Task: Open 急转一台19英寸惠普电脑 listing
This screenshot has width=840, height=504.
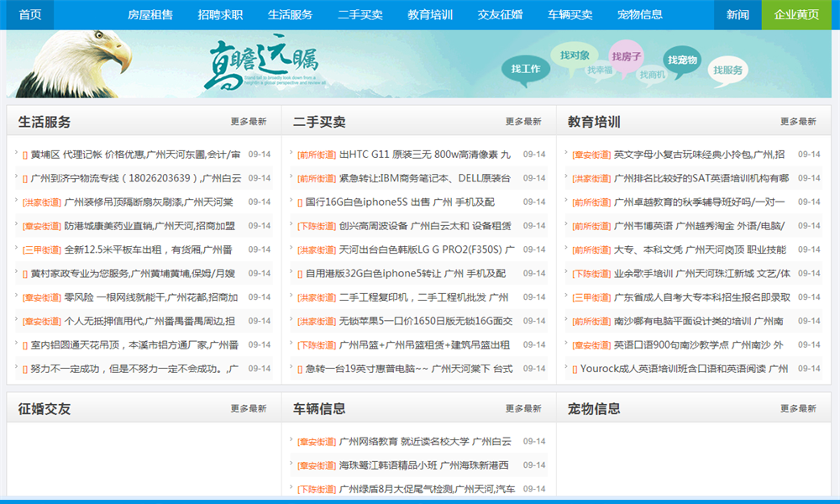Action: click(x=409, y=369)
